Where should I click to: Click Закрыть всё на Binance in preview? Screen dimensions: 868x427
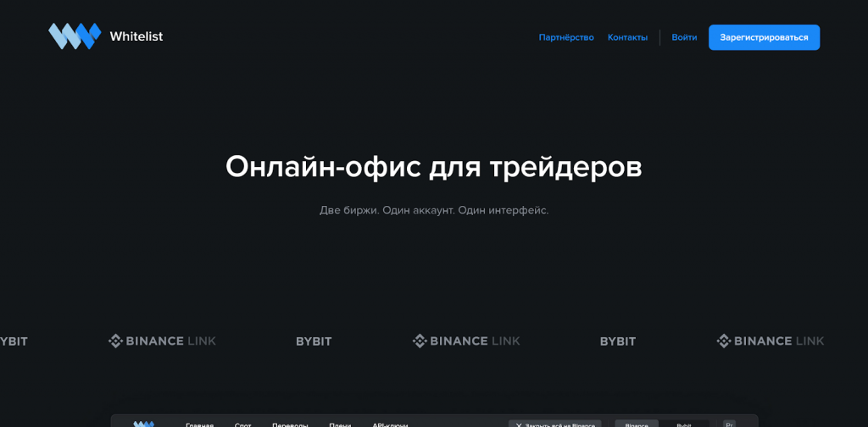point(555,424)
